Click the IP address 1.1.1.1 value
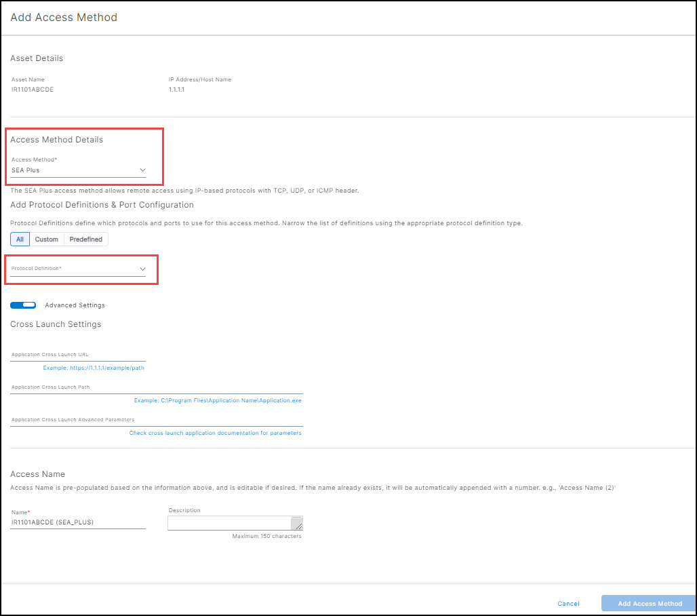This screenshot has width=697, height=616. [176, 90]
